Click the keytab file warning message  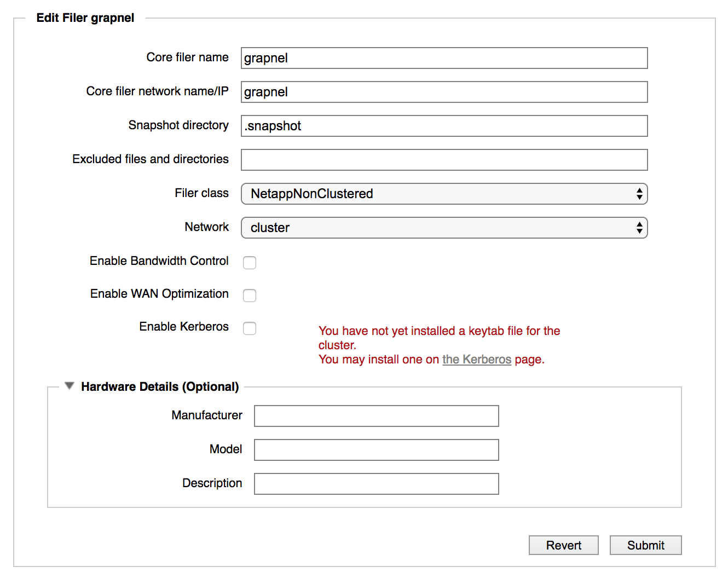439,345
